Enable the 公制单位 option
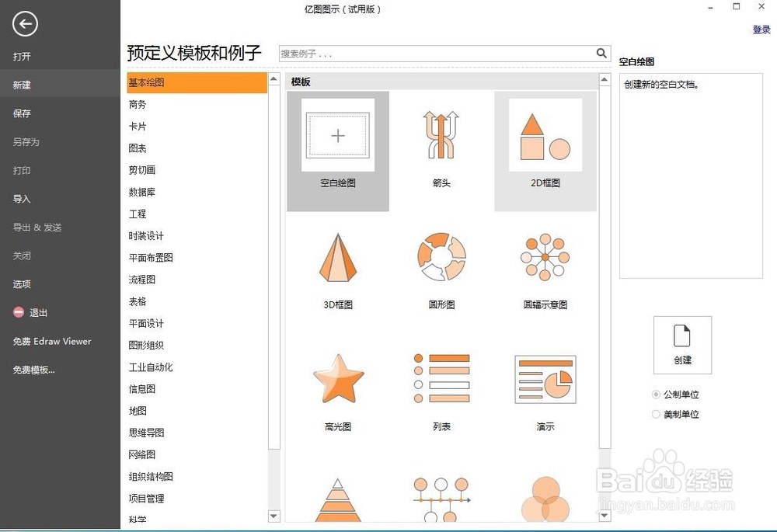Image resolution: width=777 pixels, height=532 pixels. coord(656,394)
